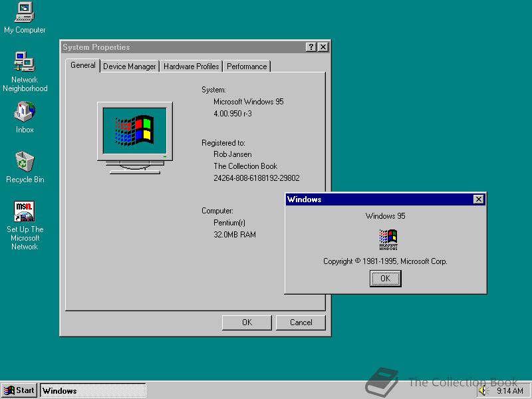This screenshot has width=532, height=399.
Task: Open the Start menu
Action: (19, 390)
